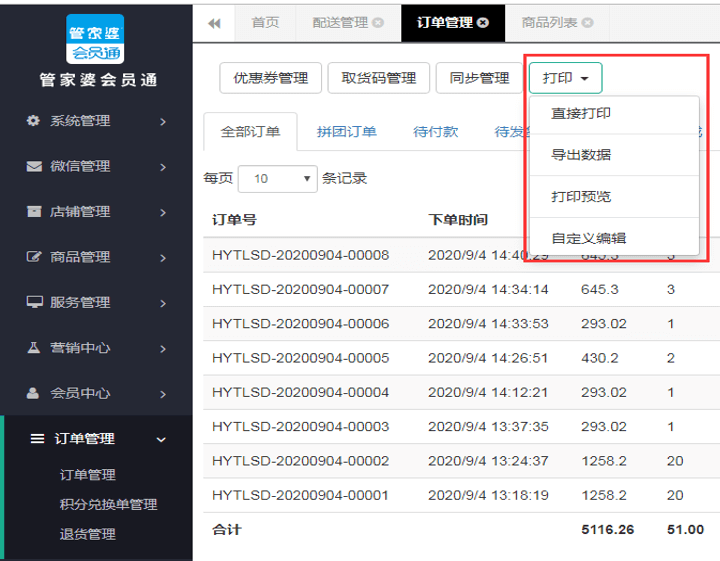Screen dimensions: 720x561
Task: Click the 商品管理 edit icon
Action: pos(33,257)
